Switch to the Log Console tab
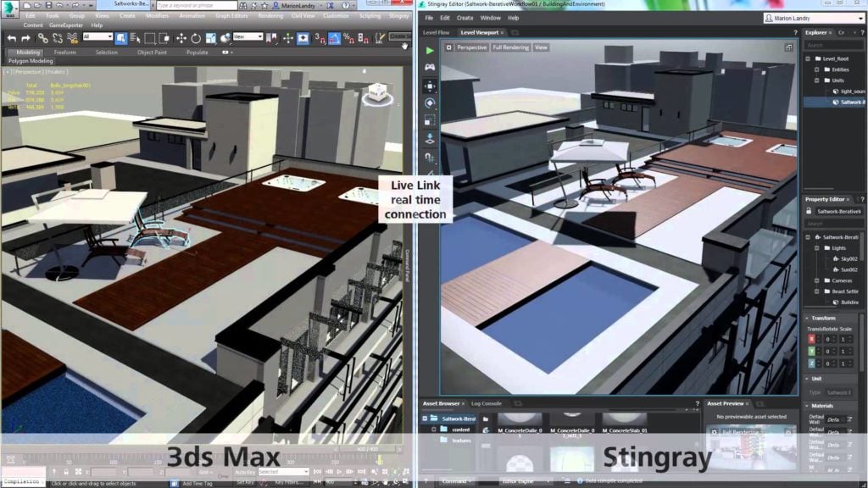868x488 pixels. click(x=486, y=404)
